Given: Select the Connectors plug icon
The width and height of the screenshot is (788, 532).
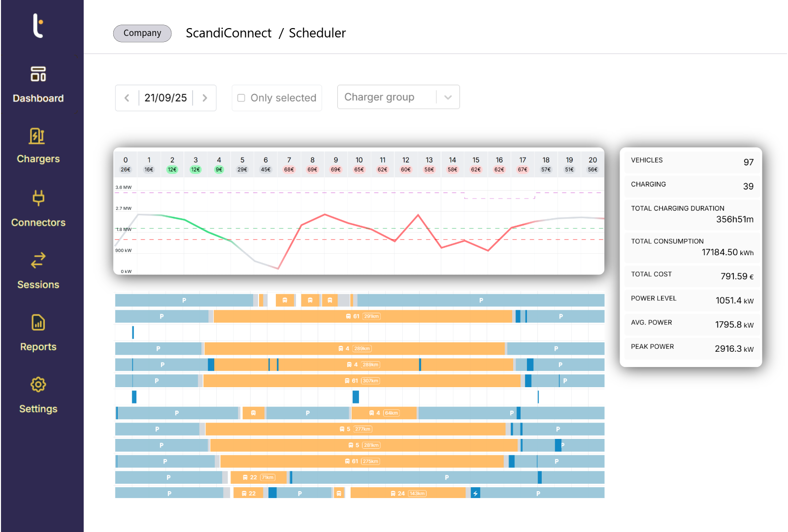Looking at the screenshot, I should (x=38, y=198).
